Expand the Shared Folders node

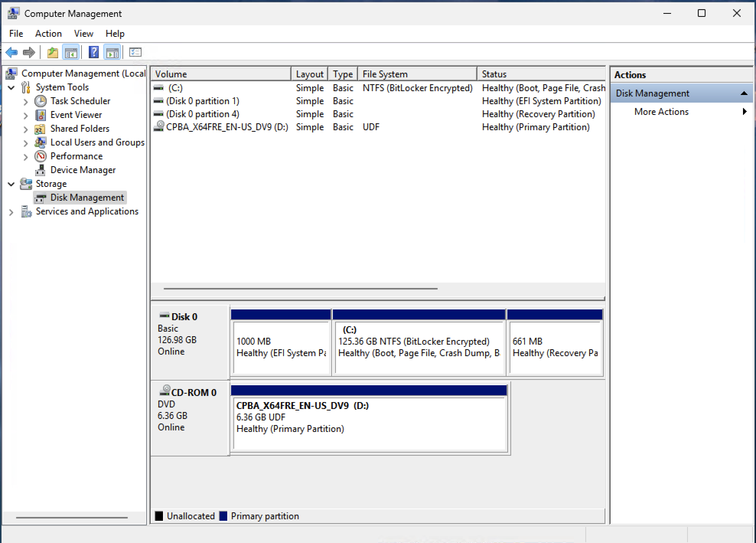pyautogui.click(x=26, y=129)
